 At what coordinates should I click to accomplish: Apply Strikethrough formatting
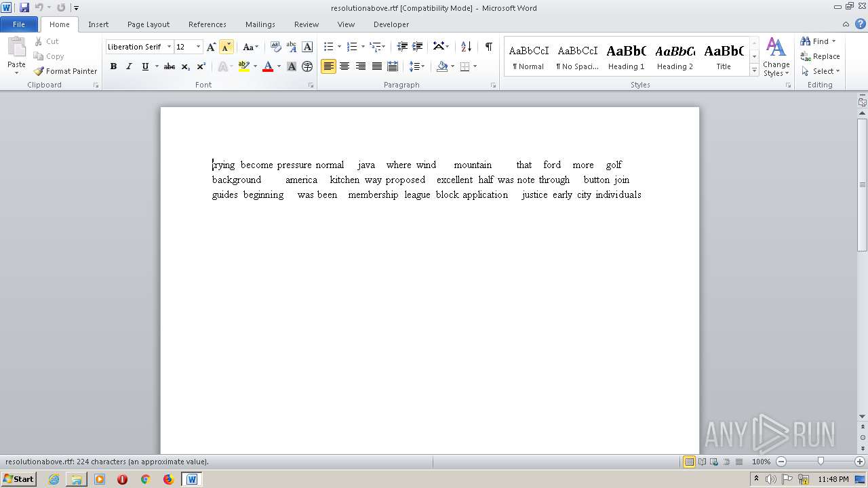click(170, 66)
